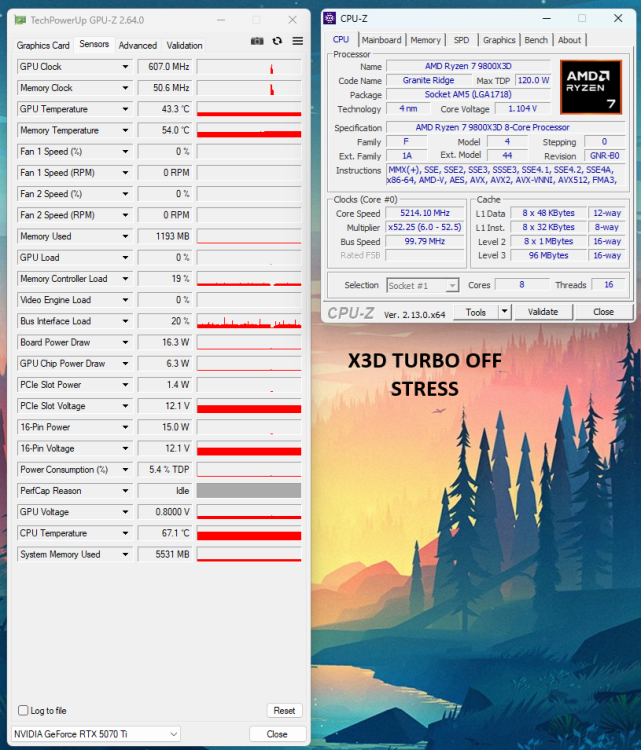Click the Level 3 cache value 96 MBytes
The image size is (641, 750).
click(548, 255)
